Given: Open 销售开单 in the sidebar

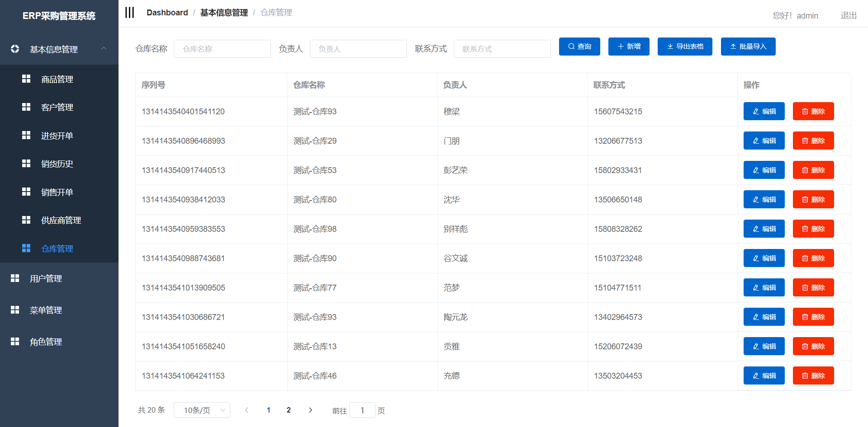Looking at the screenshot, I should [x=57, y=192].
